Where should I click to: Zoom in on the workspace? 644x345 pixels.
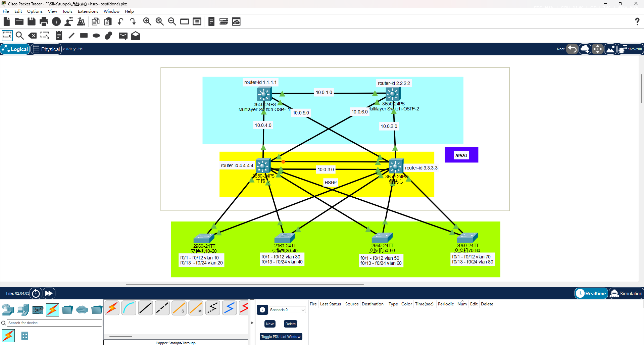tap(147, 22)
